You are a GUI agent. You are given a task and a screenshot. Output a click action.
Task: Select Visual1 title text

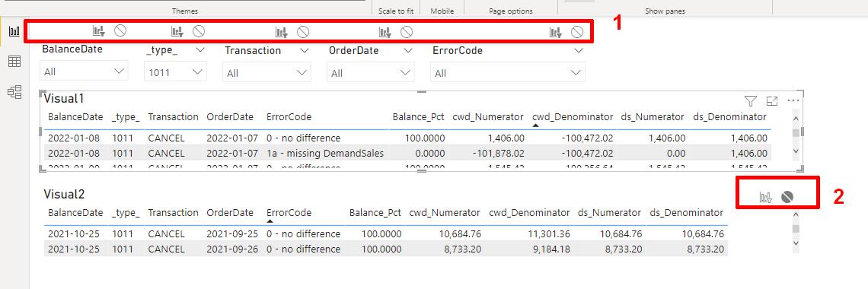click(x=64, y=99)
